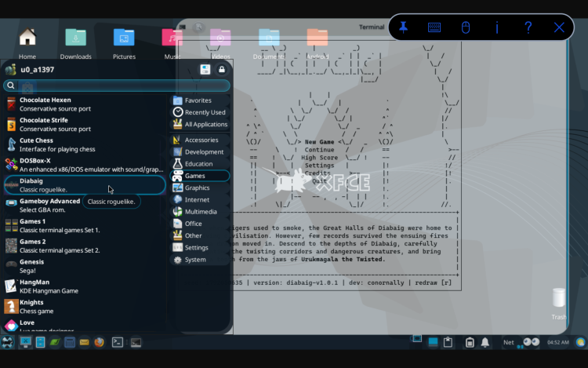Click the show desktop icon on taskbar
The height and width of the screenshot is (368, 588).
point(26,342)
